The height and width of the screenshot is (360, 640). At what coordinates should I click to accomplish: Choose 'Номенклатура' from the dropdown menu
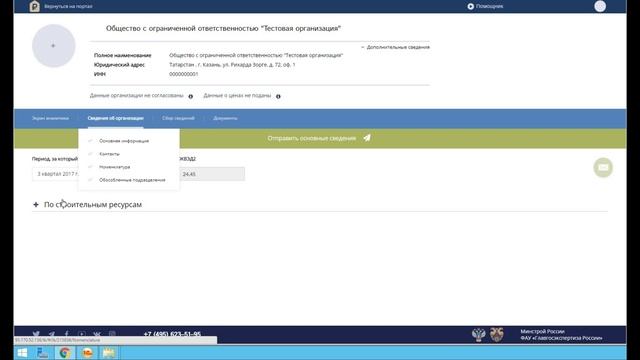(115, 167)
